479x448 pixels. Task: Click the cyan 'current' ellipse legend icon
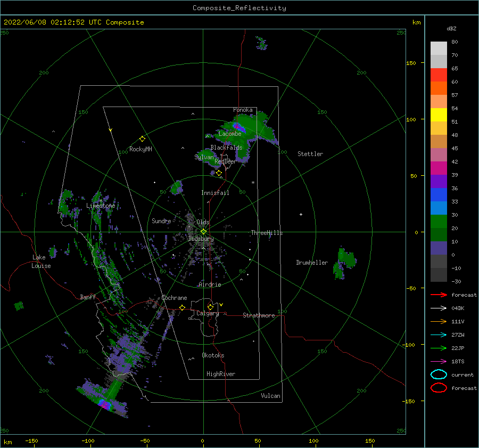(x=439, y=374)
